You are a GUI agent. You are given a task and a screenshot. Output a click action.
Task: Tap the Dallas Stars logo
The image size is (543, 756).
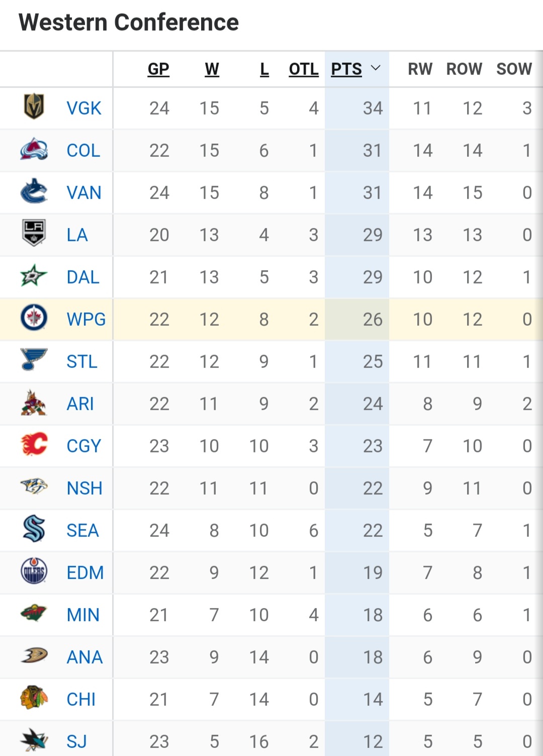(x=34, y=276)
